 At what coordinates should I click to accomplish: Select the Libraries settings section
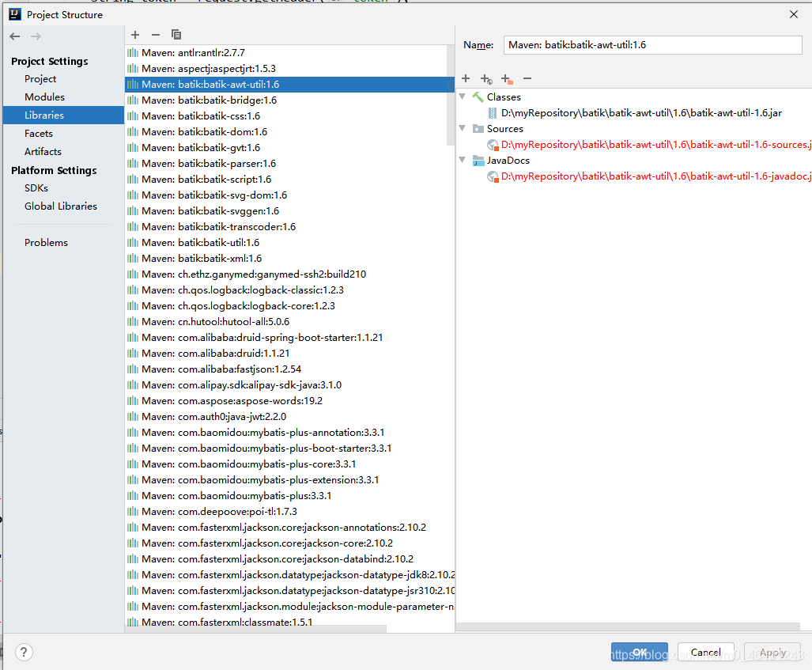tap(63, 115)
